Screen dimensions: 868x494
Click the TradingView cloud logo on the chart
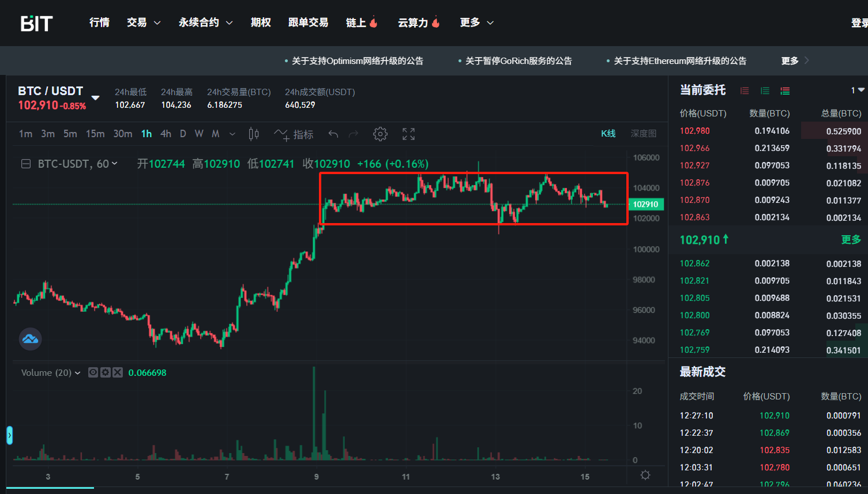(30, 339)
